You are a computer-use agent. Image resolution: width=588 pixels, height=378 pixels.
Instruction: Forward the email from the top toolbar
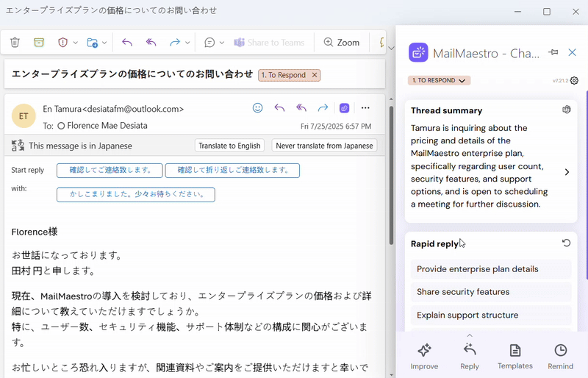coord(175,43)
